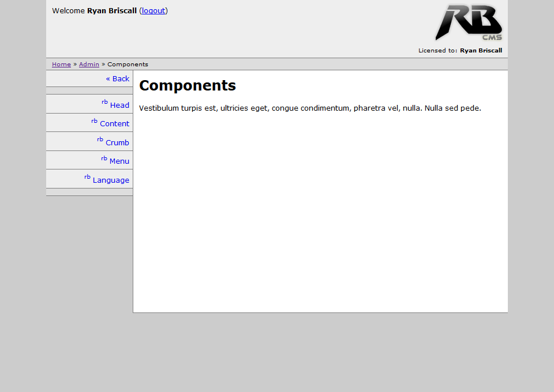This screenshot has width=554, height=392.
Task: Click the rb superscript icon beside Menu
Action: click(x=104, y=159)
